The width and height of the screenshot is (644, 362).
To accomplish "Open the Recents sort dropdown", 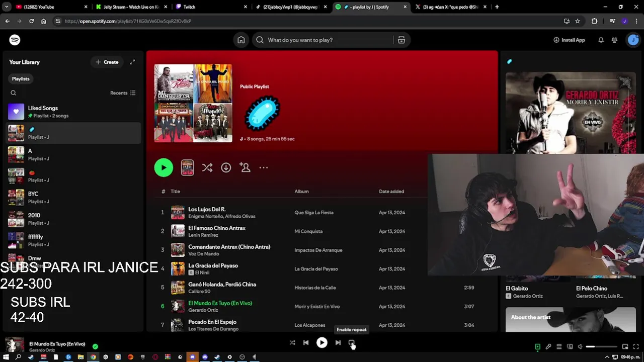I will coord(123,93).
